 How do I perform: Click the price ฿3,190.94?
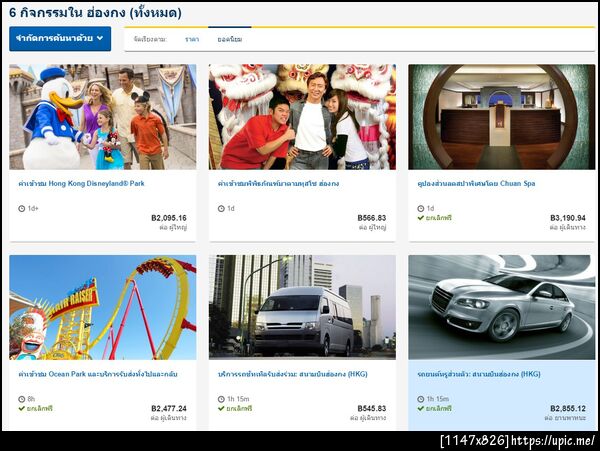[x=568, y=218]
